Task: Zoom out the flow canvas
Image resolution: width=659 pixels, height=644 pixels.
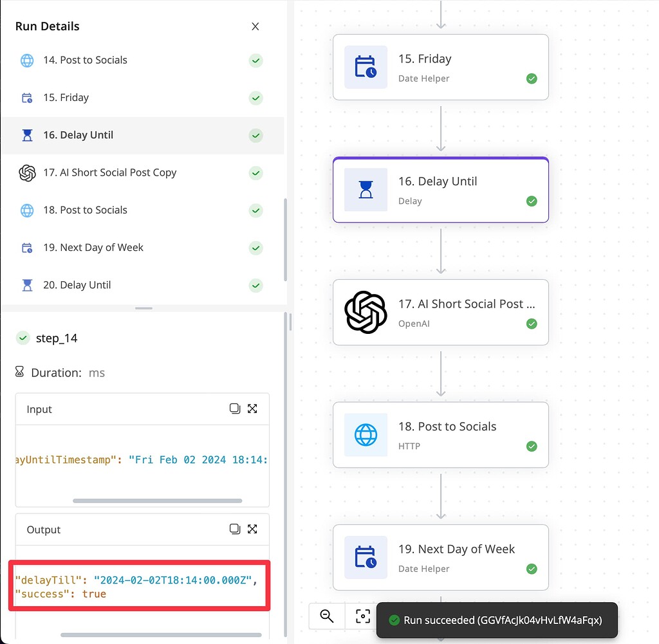Action: pyautogui.click(x=327, y=616)
